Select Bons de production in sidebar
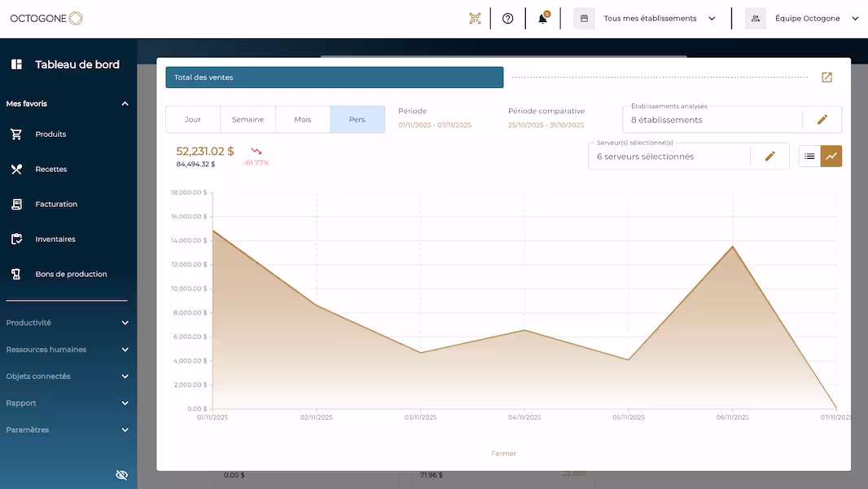This screenshot has width=868, height=489. [x=15, y=274]
